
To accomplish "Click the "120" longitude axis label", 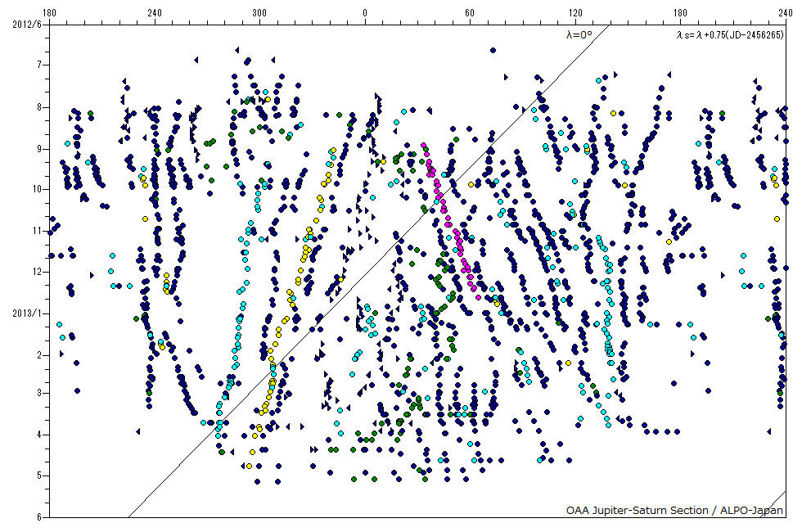I will point(574,13).
